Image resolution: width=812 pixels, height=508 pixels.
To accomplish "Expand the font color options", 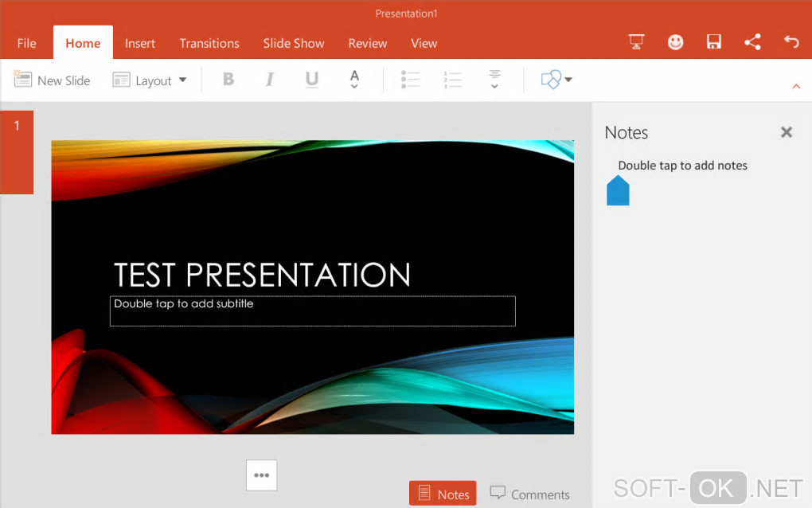I will click(354, 80).
